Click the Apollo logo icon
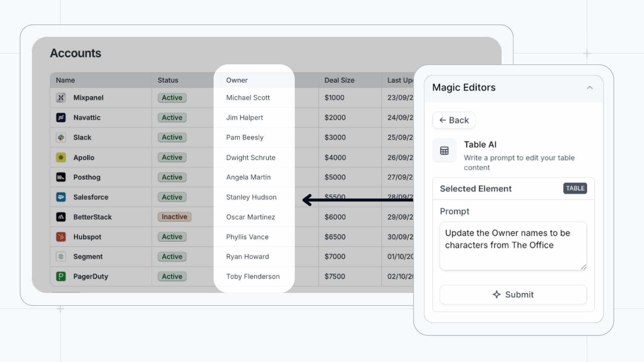 click(61, 157)
